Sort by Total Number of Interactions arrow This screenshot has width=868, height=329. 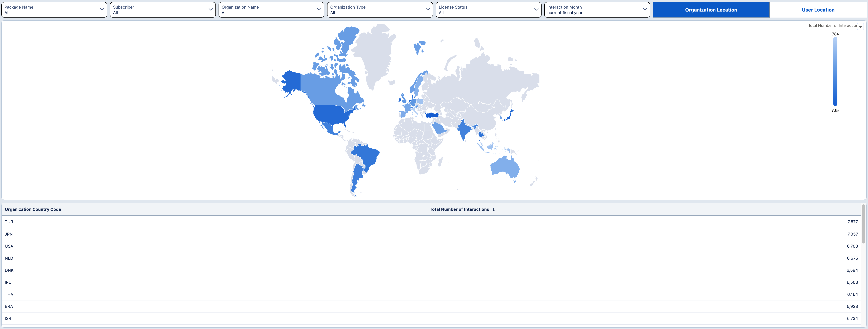(493, 210)
